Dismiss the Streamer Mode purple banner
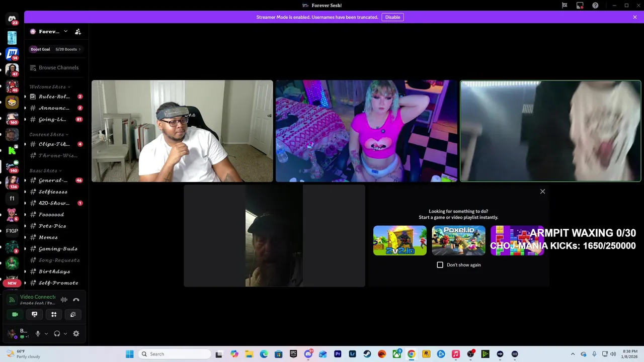 [635, 17]
